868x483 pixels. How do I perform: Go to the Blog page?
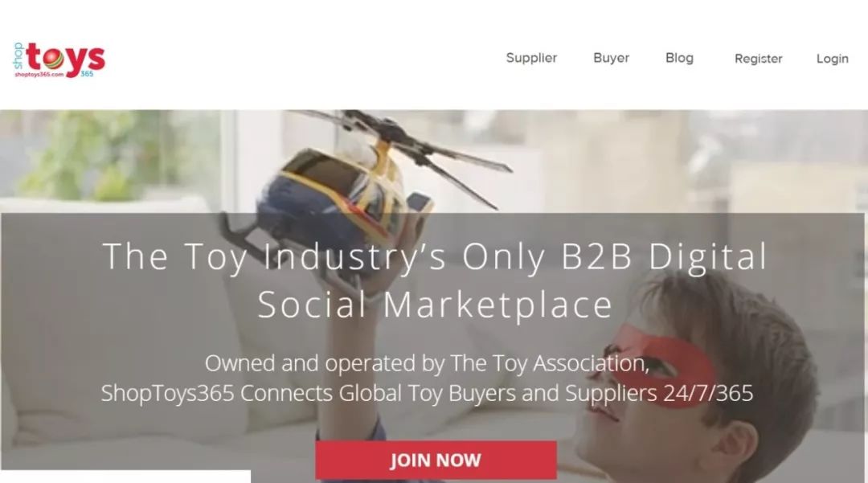pos(679,58)
